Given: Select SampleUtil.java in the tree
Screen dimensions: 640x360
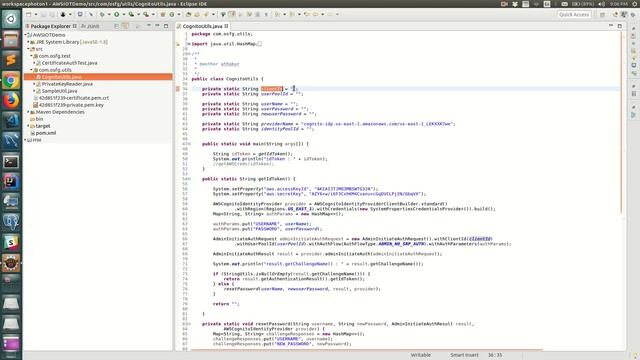Looking at the screenshot, I should click(59, 91).
